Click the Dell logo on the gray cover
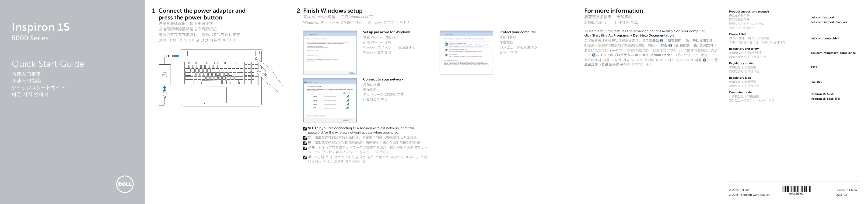The width and height of the screenshot is (868, 204). [x=125, y=184]
